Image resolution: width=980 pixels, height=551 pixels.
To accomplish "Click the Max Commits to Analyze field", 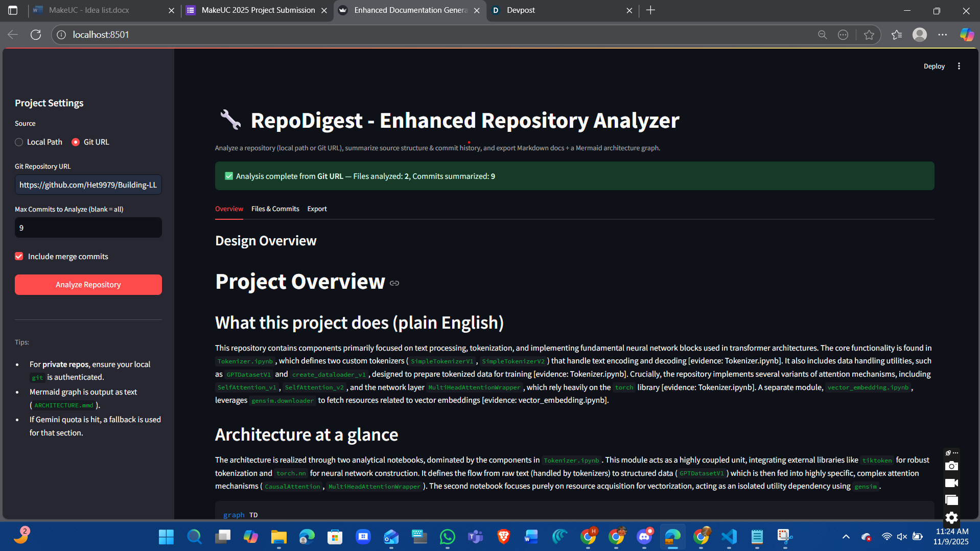I will click(88, 227).
